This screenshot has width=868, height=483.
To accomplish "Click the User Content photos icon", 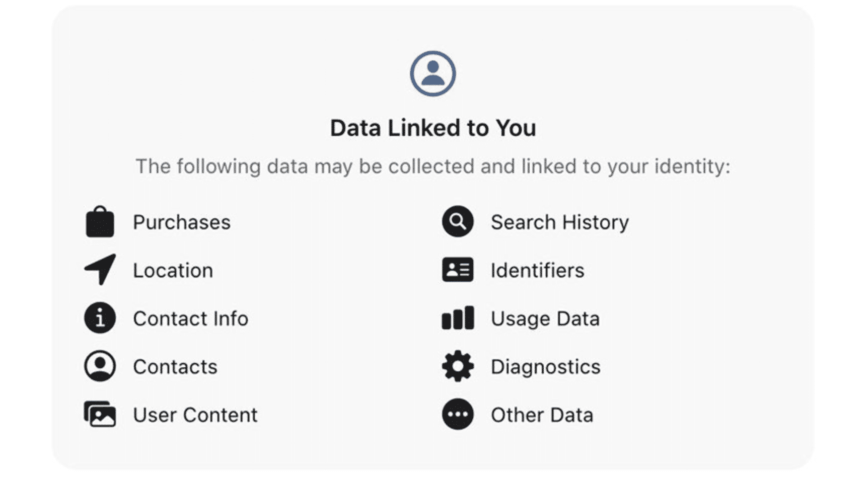I will pyautogui.click(x=99, y=414).
